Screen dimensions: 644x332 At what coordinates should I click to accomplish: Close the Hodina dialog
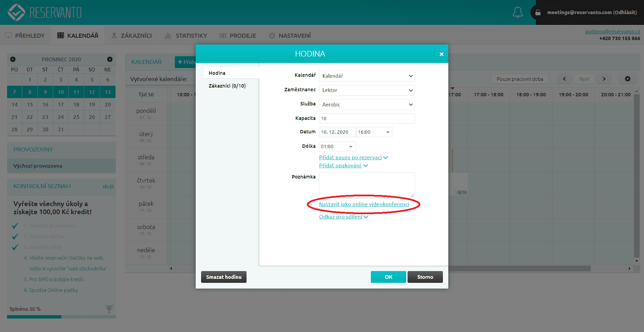coord(441,54)
